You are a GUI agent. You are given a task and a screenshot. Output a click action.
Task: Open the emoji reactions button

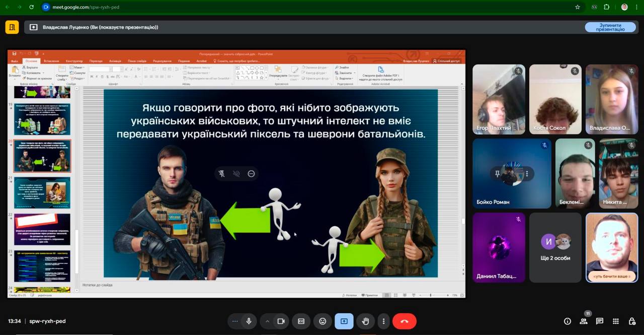323,321
